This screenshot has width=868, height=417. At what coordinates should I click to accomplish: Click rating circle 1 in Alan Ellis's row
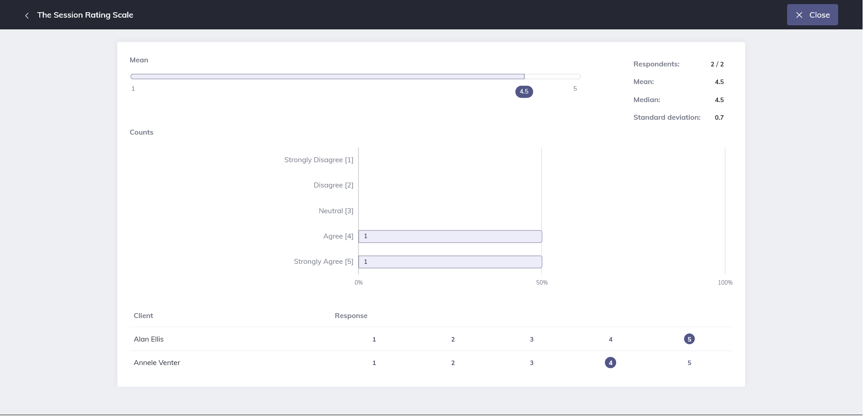tap(374, 339)
